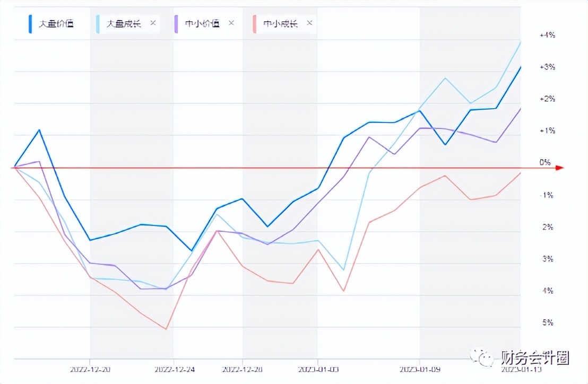Image resolution: width=588 pixels, height=384 pixels.
Task: Select the 2023-01-03 date label
Action: click(x=317, y=369)
